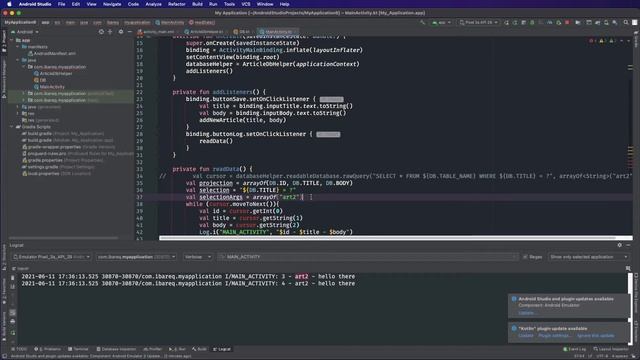
Task: Click the Print icon in Logcat sidebar
Action: pos(13,322)
